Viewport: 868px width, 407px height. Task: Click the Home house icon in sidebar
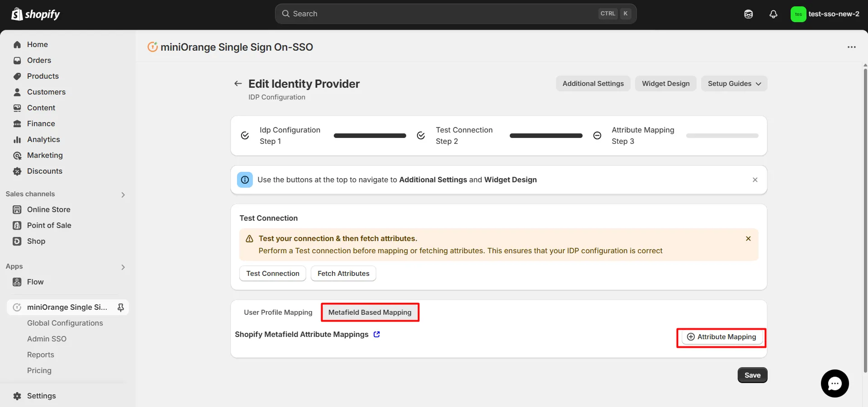pos(17,44)
